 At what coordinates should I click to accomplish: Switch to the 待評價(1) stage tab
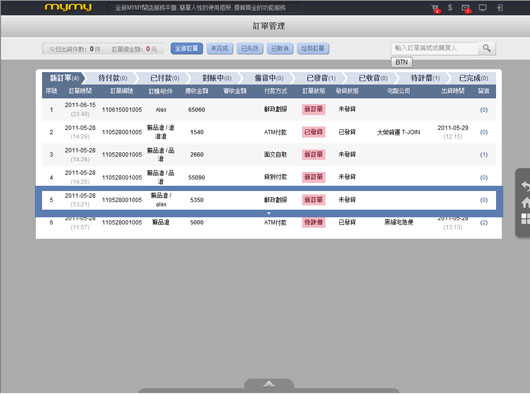tap(425, 78)
